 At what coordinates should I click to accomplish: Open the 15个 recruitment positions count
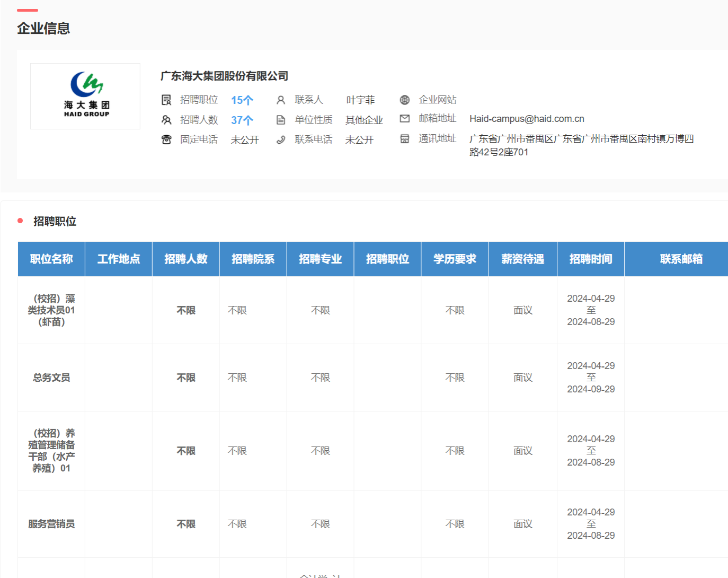(242, 100)
